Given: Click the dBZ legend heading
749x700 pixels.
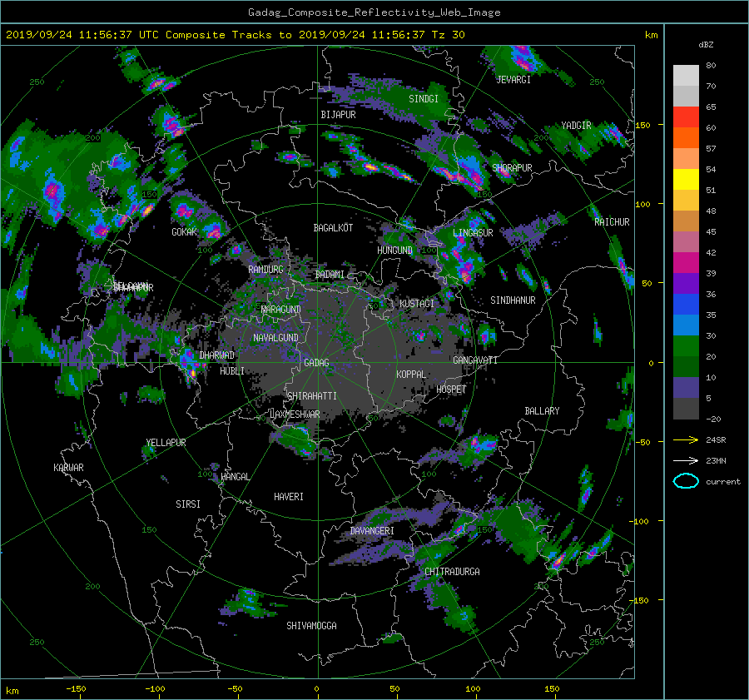Looking at the screenshot, I should [x=706, y=45].
